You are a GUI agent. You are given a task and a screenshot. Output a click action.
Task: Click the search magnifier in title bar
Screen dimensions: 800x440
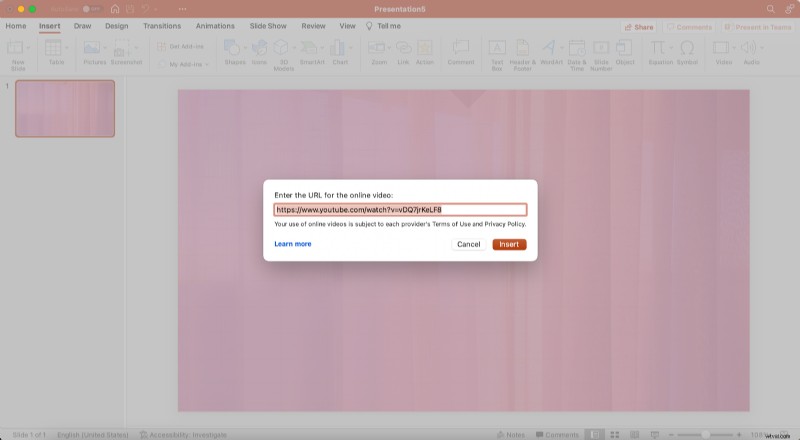click(x=770, y=9)
